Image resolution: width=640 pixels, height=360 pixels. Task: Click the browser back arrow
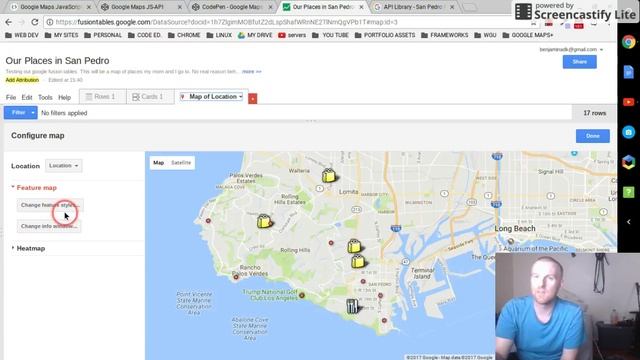tap(8, 22)
